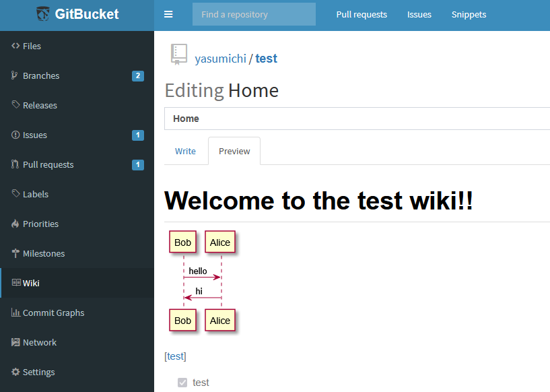Open Releases in the sidebar
This screenshot has height=392, width=550.
click(x=77, y=105)
